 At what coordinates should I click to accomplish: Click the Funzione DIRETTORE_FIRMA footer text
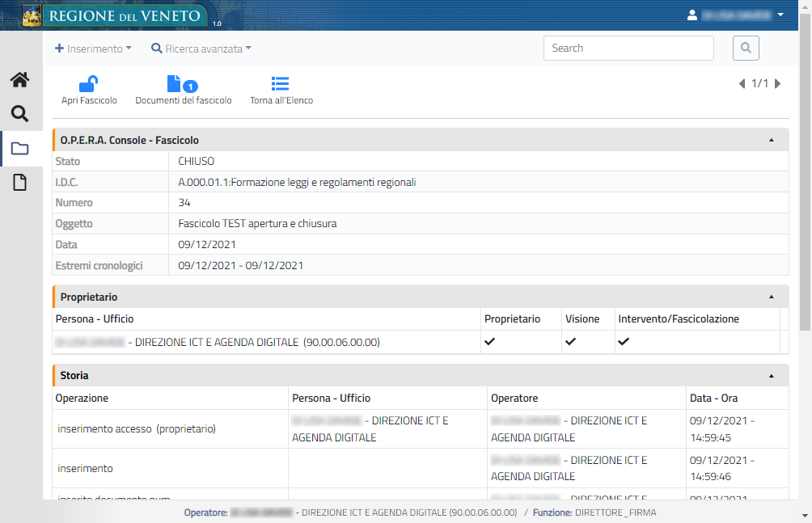[594, 512]
